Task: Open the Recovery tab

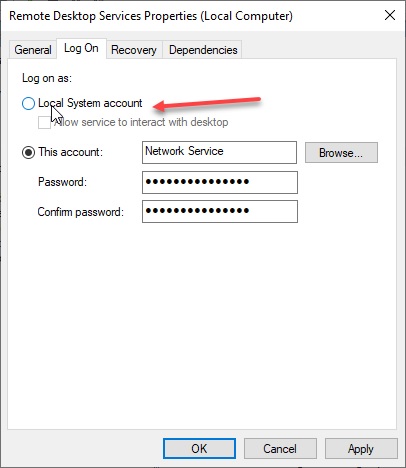Action: click(x=134, y=50)
